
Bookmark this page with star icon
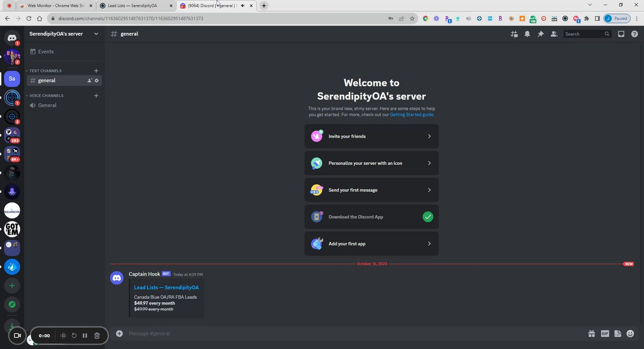tap(412, 18)
